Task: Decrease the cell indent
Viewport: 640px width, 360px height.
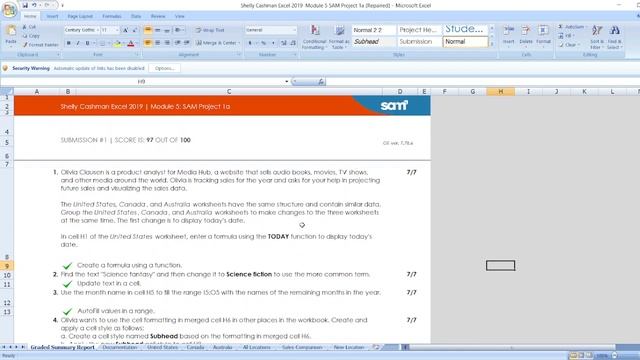Action: click(178, 43)
